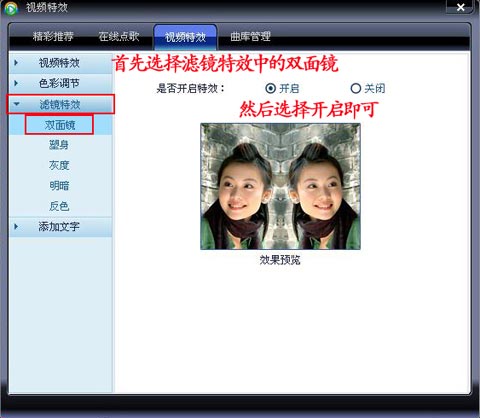Select the 视频特效 top tab

[x=185, y=37]
